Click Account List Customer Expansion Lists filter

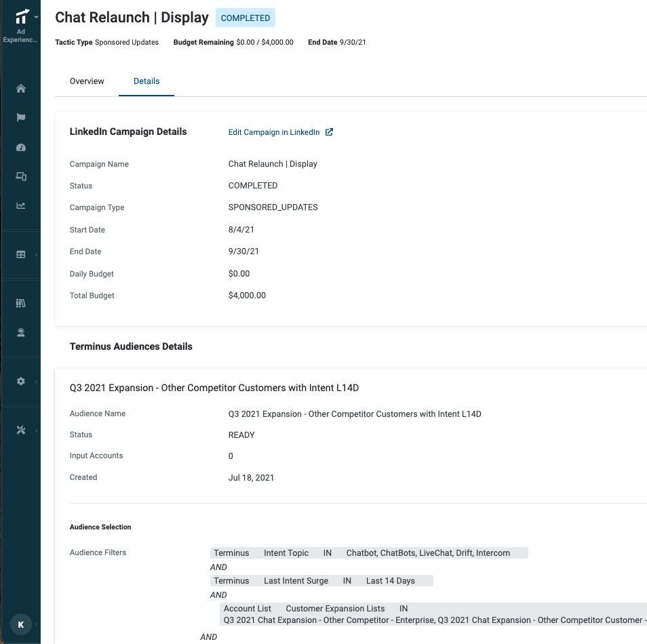tap(433, 614)
